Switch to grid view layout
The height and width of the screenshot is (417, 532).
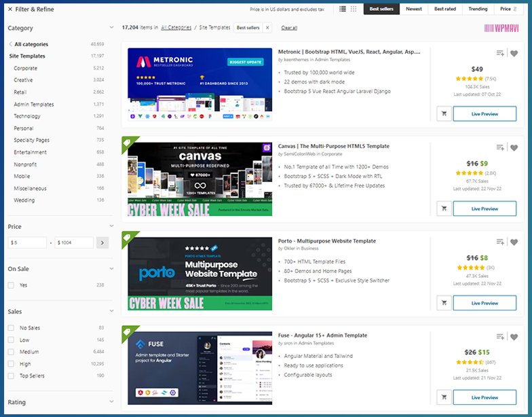(x=354, y=9)
